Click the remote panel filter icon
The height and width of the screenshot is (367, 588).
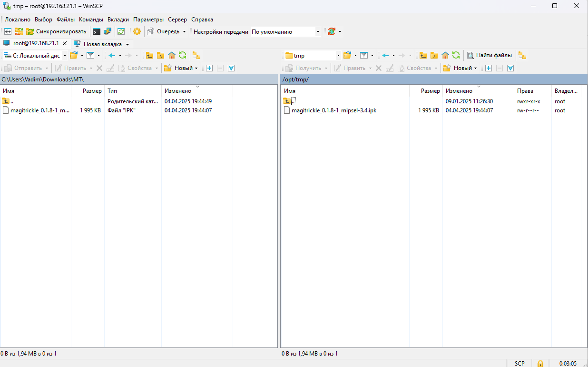click(364, 55)
